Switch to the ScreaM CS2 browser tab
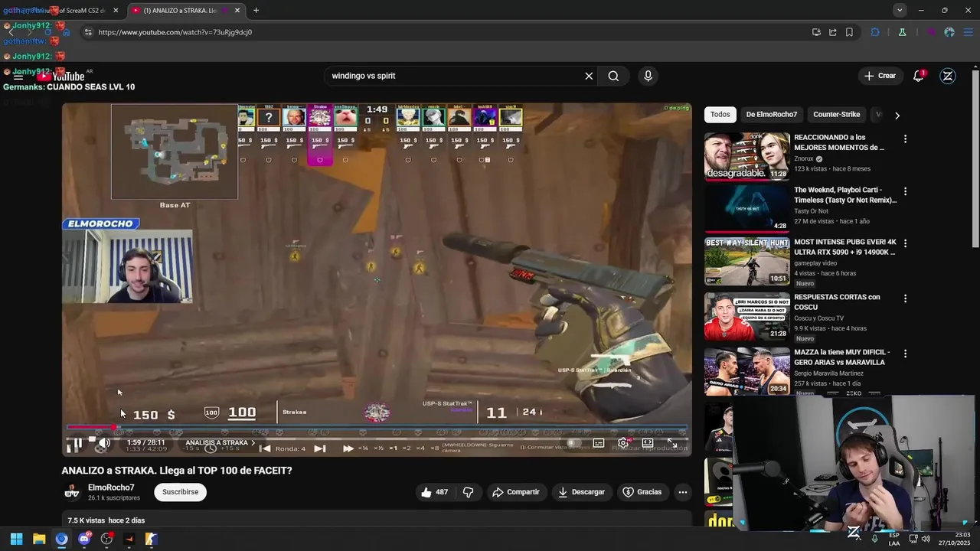This screenshot has height=551, width=980. coord(61,11)
